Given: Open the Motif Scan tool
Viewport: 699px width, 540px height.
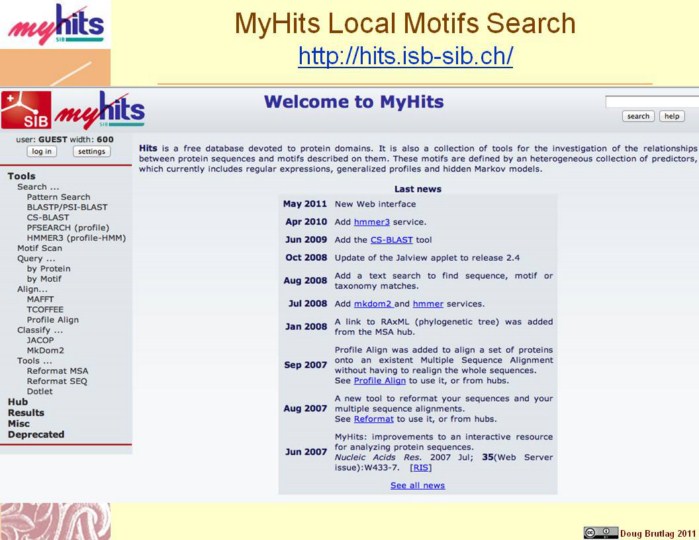Looking at the screenshot, I should [39, 248].
